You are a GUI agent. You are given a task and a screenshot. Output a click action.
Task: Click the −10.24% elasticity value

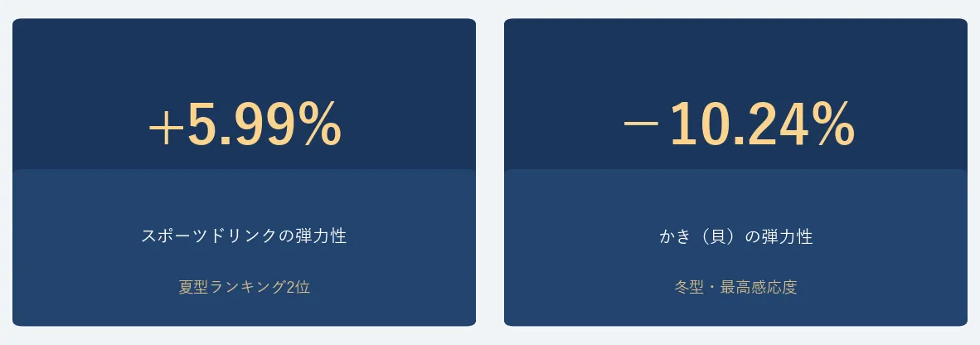(x=737, y=125)
